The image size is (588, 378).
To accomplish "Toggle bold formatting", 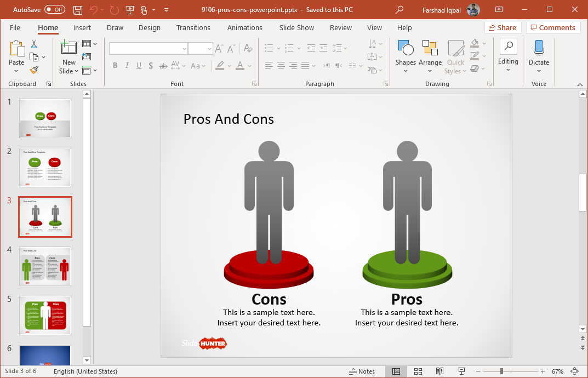I will click(x=115, y=65).
